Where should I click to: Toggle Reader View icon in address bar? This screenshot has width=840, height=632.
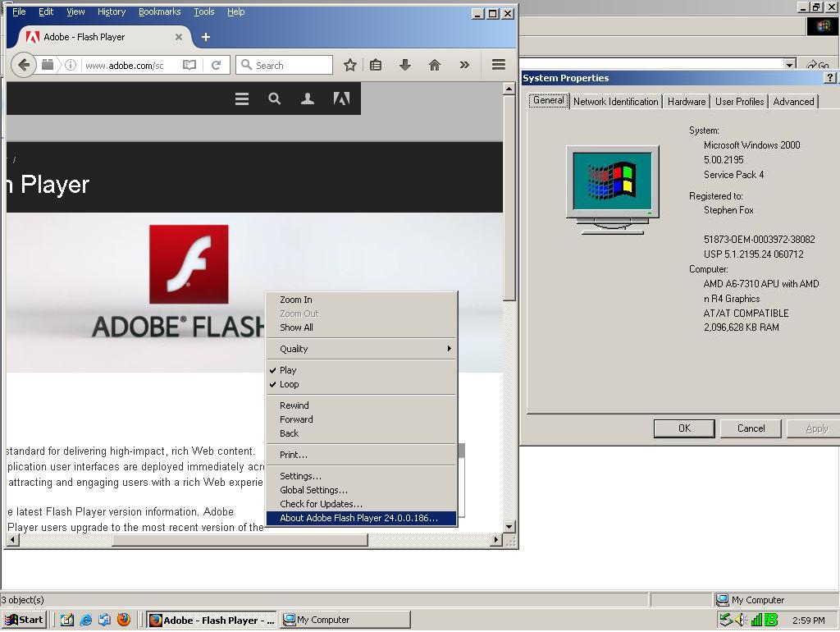point(189,66)
